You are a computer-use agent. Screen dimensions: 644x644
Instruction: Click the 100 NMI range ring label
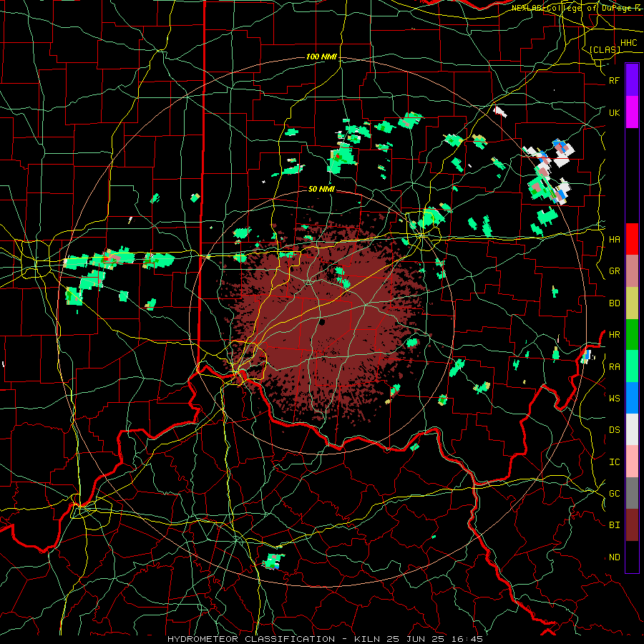click(x=321, y=57)
